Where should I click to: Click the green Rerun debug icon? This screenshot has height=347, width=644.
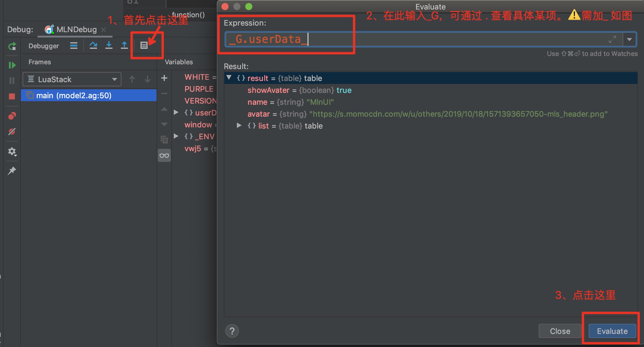tap(12, 46)
